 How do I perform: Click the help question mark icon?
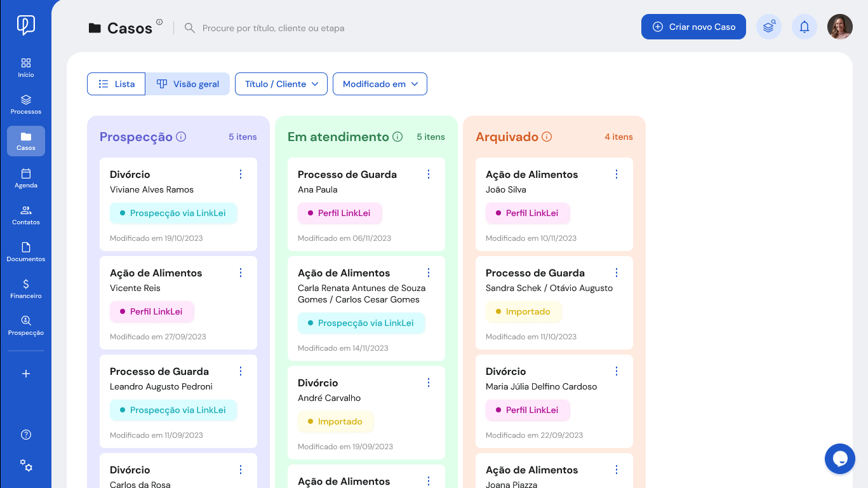point(26,435)
